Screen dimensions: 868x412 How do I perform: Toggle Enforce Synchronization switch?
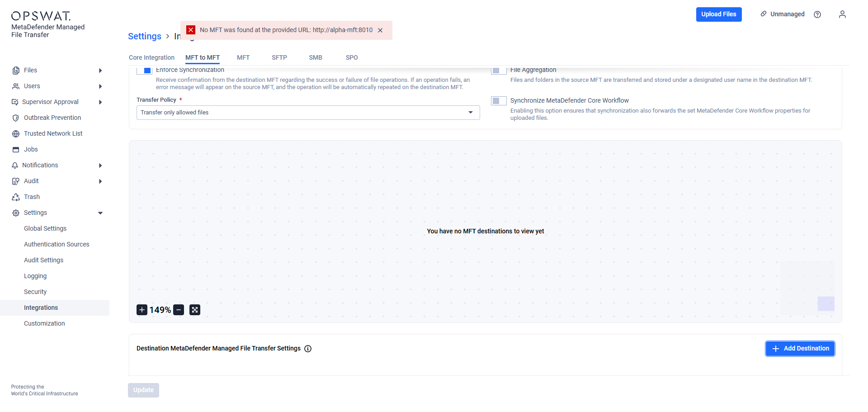click(144, 70)
